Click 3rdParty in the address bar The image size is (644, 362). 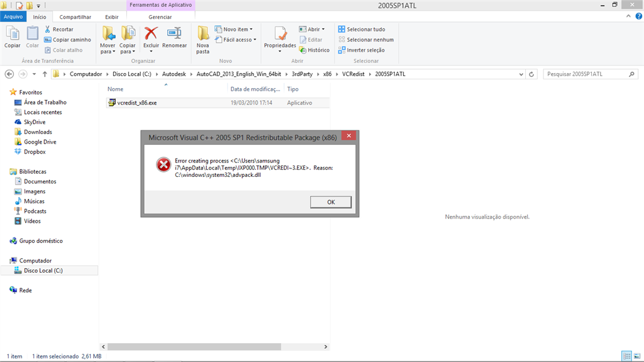[302, 74]
